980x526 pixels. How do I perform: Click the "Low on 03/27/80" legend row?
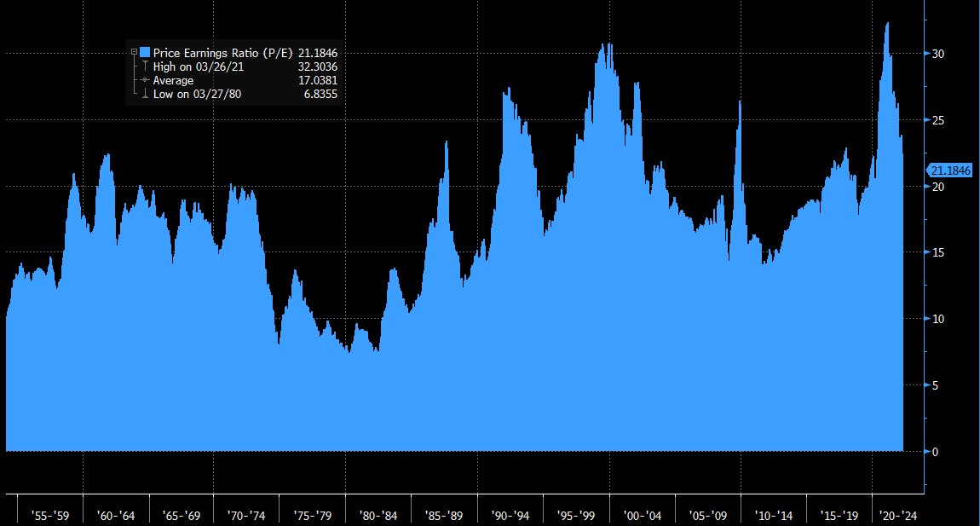tap(197, 95)
